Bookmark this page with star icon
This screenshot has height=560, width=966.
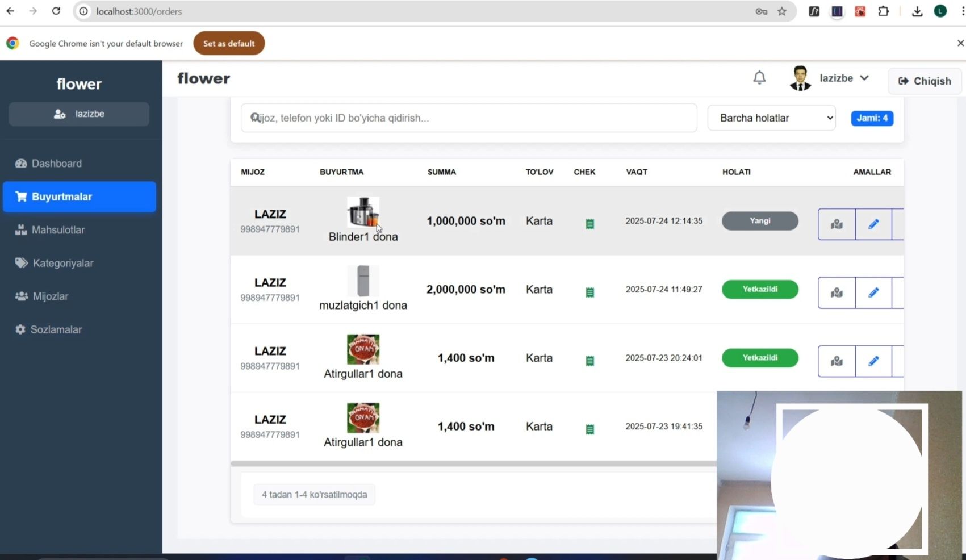(x=782, y=11)
